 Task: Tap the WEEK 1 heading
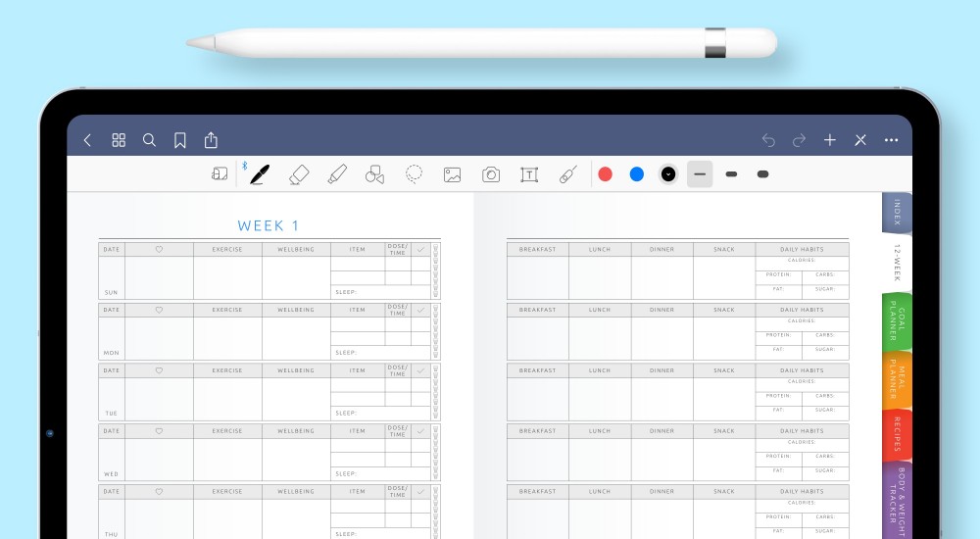pos(269,225)
